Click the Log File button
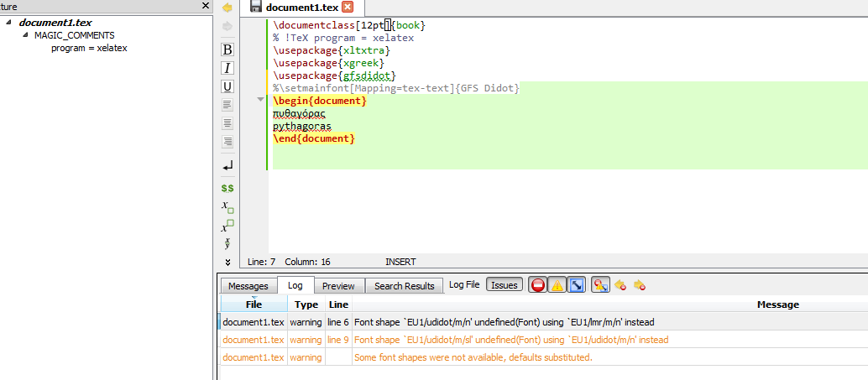 [x=464, y=285]
